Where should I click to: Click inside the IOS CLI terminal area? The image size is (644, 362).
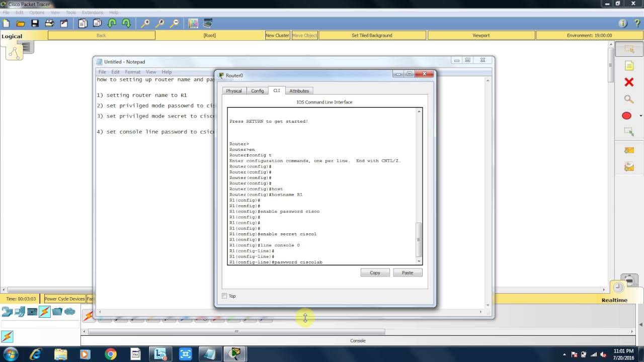(322, 186)
